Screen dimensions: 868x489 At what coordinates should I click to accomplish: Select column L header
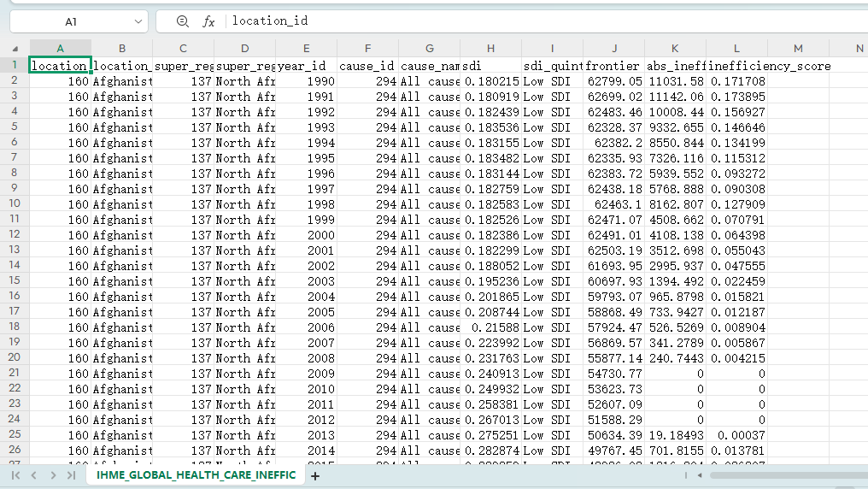(x=736, y=49)
